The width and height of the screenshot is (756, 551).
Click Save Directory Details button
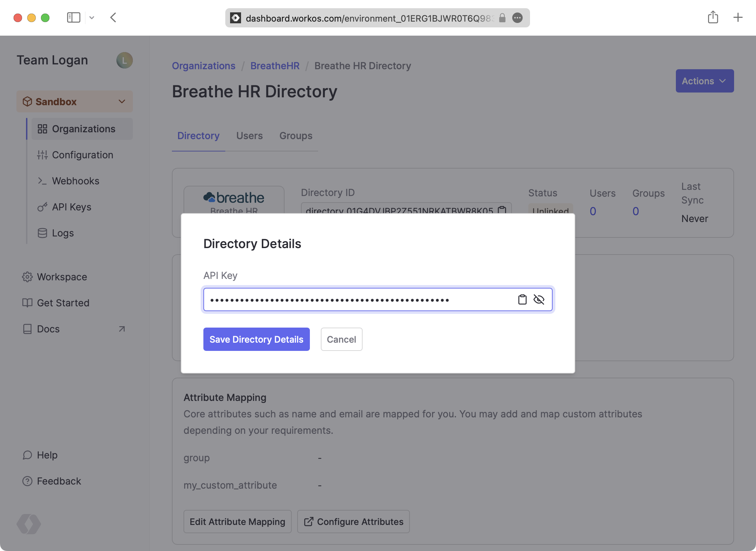click(256, 339)
